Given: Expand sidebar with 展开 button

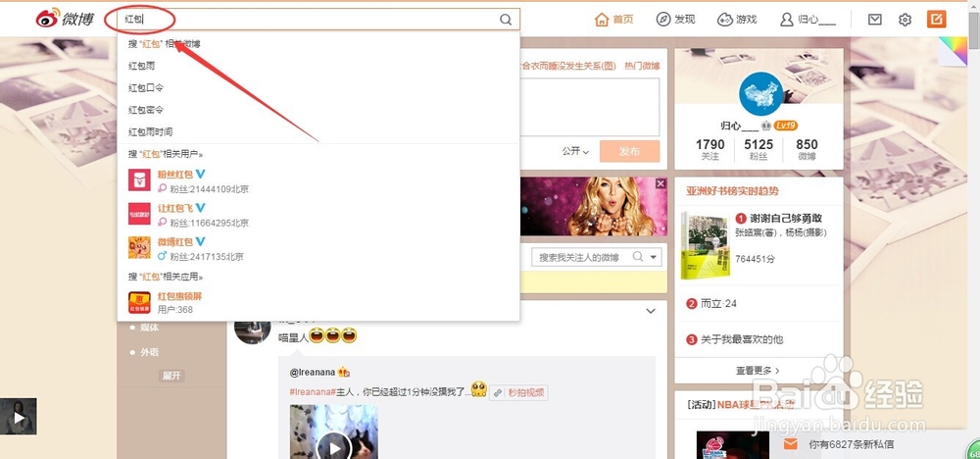Looking at the screenshot, I should click(171, 376).
